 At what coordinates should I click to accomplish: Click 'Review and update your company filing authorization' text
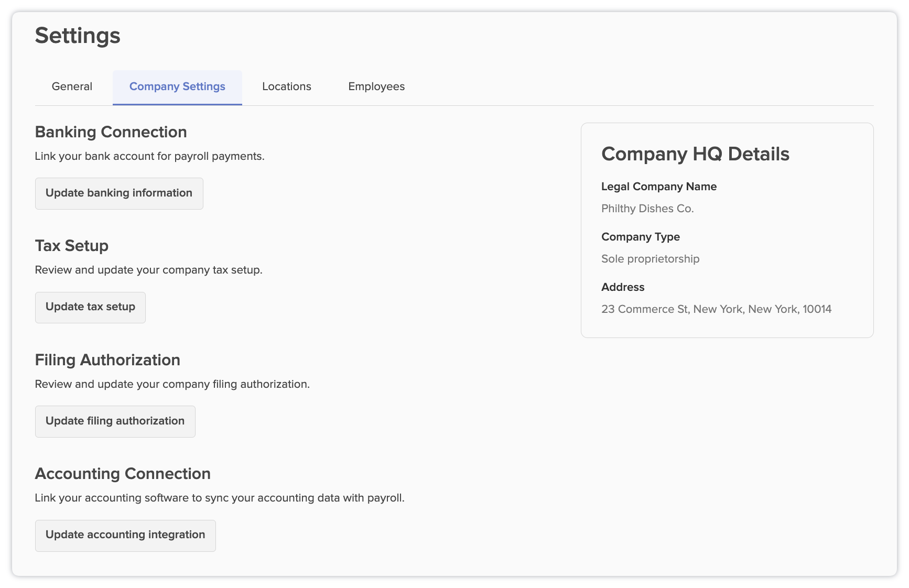tap(172, 384)
